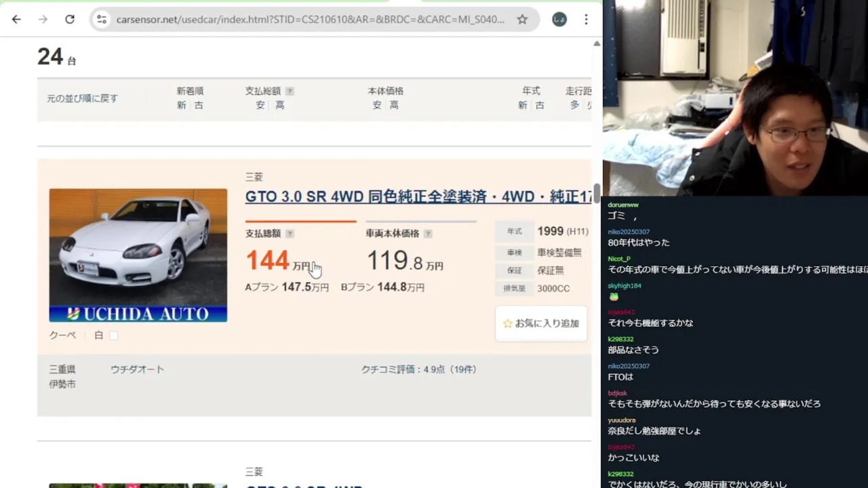Open the Chrome three-dot menu
Viewport: 868px width, 488px height.
click(x=586, y=20)
